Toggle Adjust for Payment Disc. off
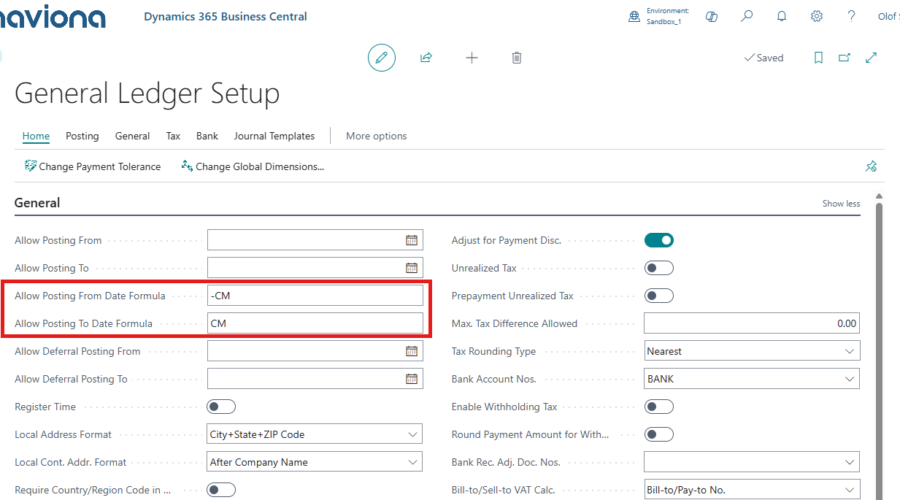The image size is (900, 500). (659, 240)
